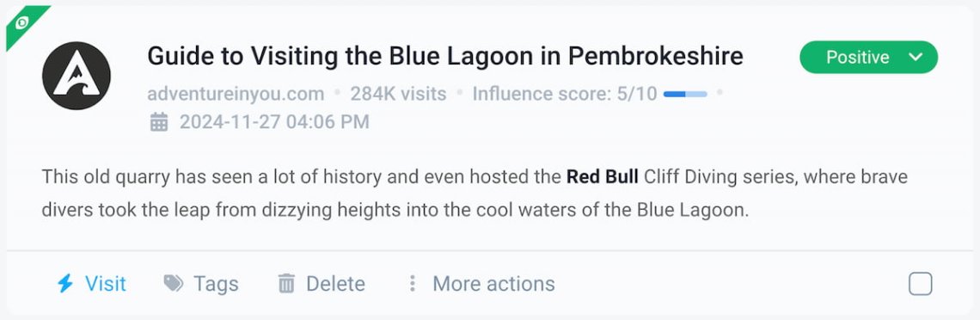
Task: Click the calendar icon beside the date
Action: pyautogui.click(x=159, y=121)
